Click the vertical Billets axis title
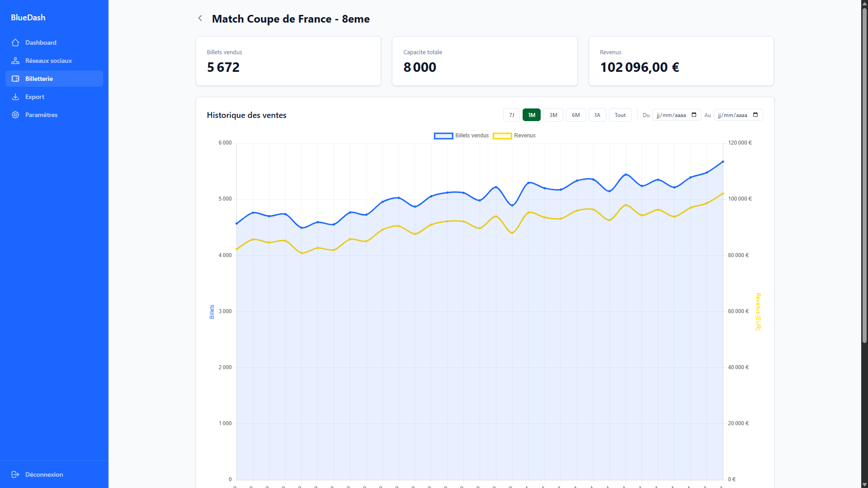The width and height of the screenshot is (868, 488). click(x=212, y=312)
